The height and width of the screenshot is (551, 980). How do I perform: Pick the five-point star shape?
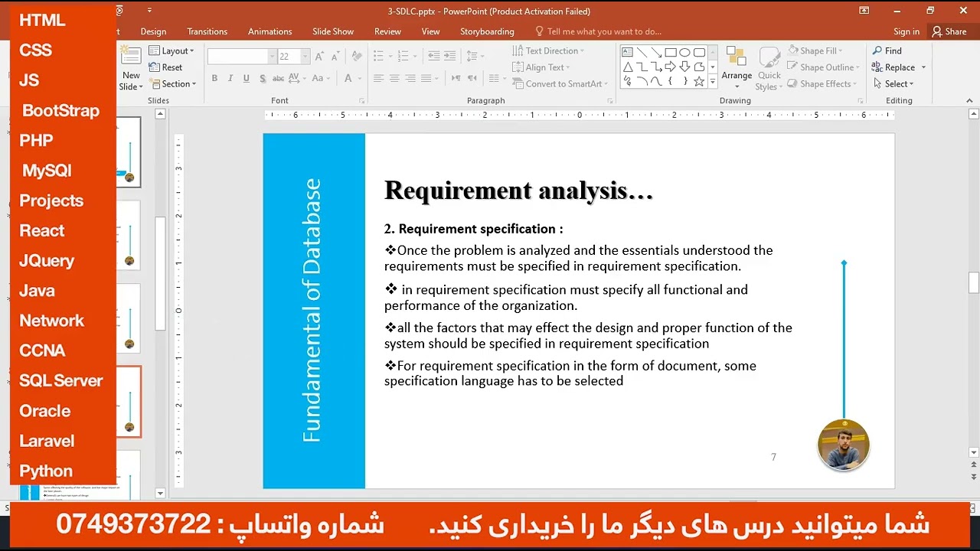[699, 81]
